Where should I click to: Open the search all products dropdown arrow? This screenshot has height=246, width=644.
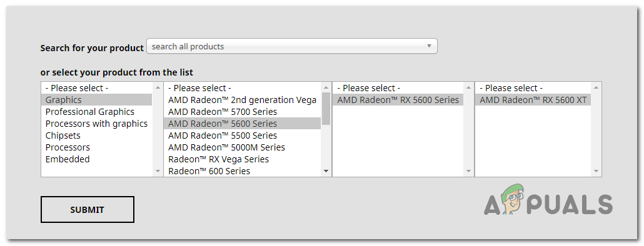[429, 46]
